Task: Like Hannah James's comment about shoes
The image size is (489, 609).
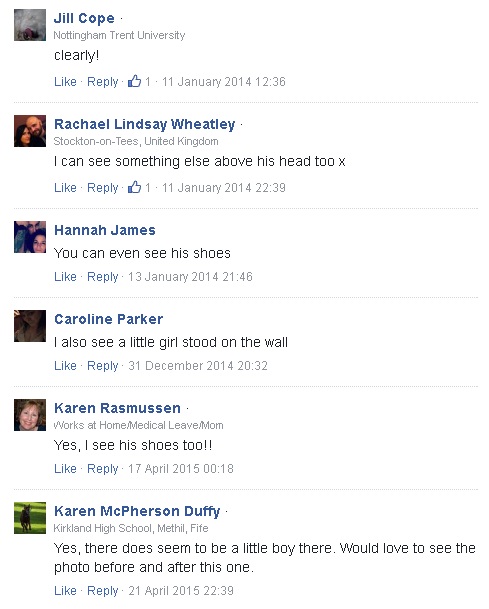Action: [x=65, y=277]
